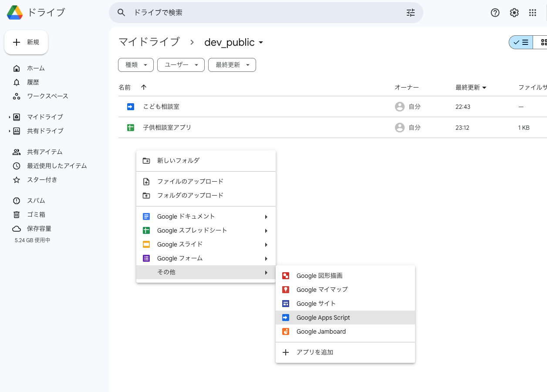Open the search options filter icon
547x392 pixels.
point(410,13)
